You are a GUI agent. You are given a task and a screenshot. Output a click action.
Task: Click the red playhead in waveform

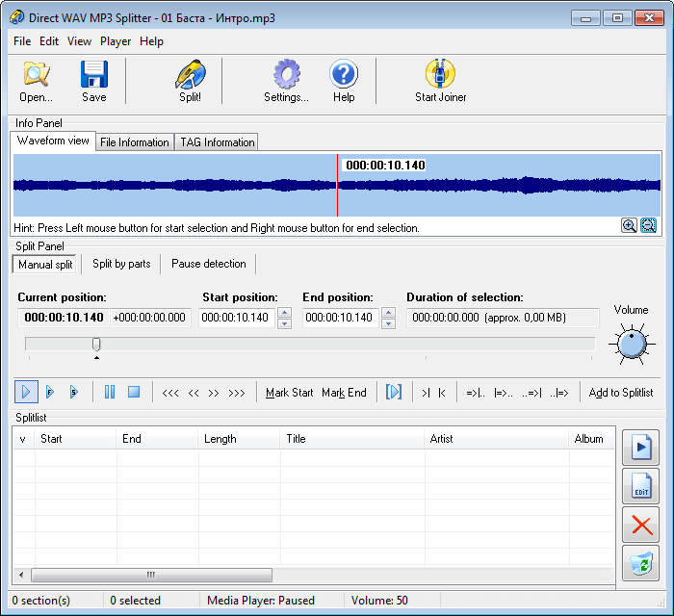pos(337,185)
